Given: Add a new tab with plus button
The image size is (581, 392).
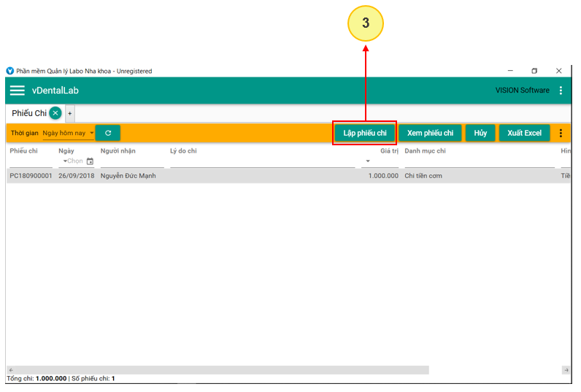Looking at the screenshot, I should (x=70, y=114).
